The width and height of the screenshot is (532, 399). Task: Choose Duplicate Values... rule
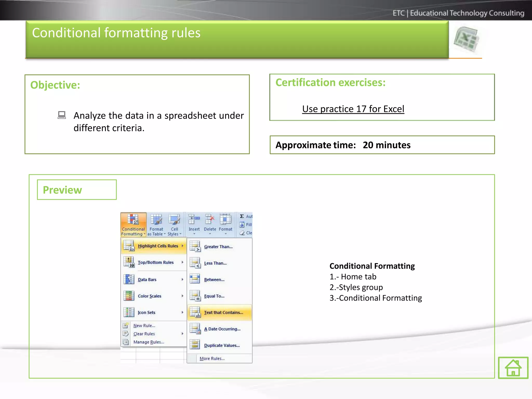coord(220,345)
